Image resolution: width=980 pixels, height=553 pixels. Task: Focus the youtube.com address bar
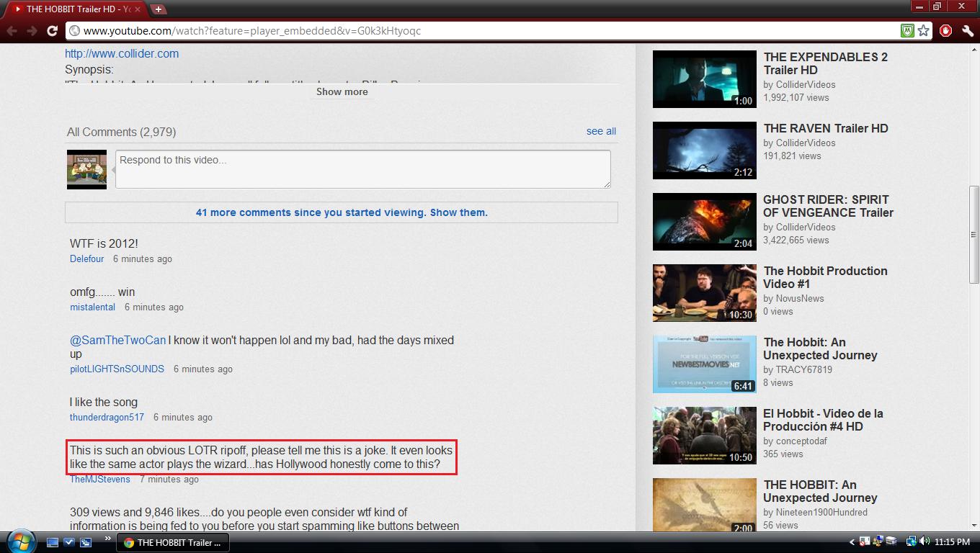483,31
